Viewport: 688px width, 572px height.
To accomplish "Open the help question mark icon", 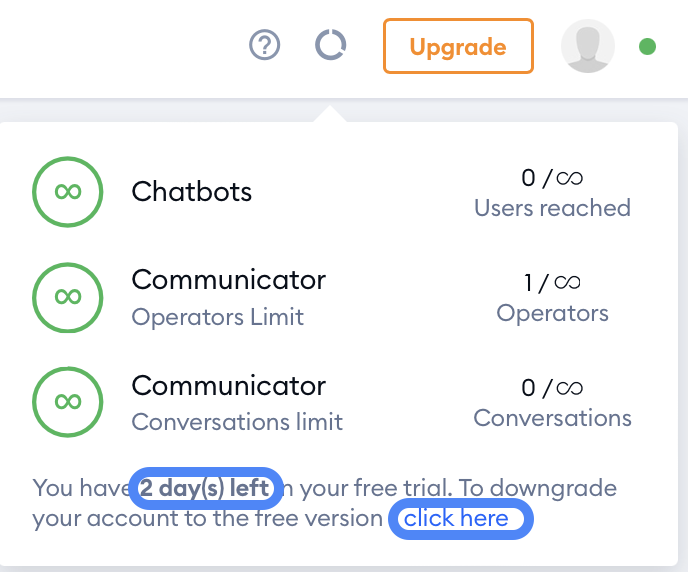I will 265,45.
